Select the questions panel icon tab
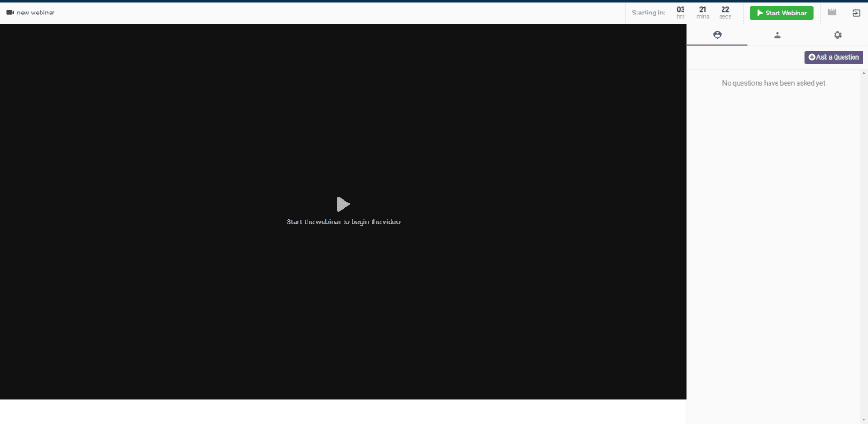 point(717,35)
